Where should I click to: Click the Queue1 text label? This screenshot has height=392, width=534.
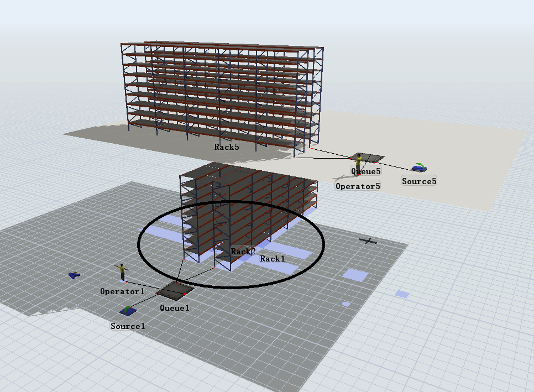[175, 307]
